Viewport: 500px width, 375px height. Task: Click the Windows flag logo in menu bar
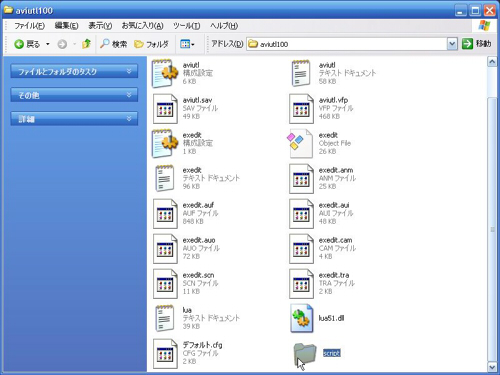point(484,26)
